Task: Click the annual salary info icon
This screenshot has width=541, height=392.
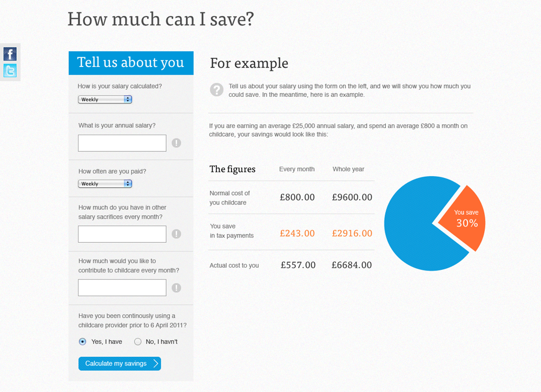Action: pos(176,143)
